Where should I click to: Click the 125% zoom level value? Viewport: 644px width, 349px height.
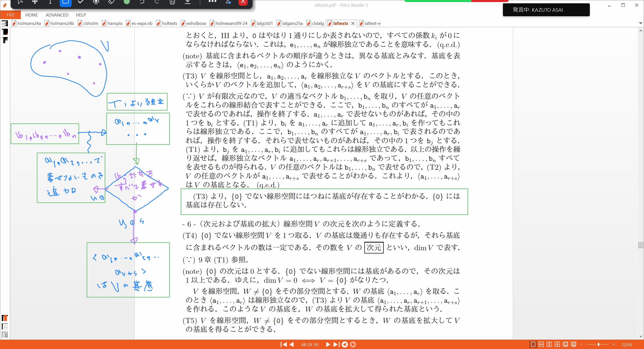(627, 345)
